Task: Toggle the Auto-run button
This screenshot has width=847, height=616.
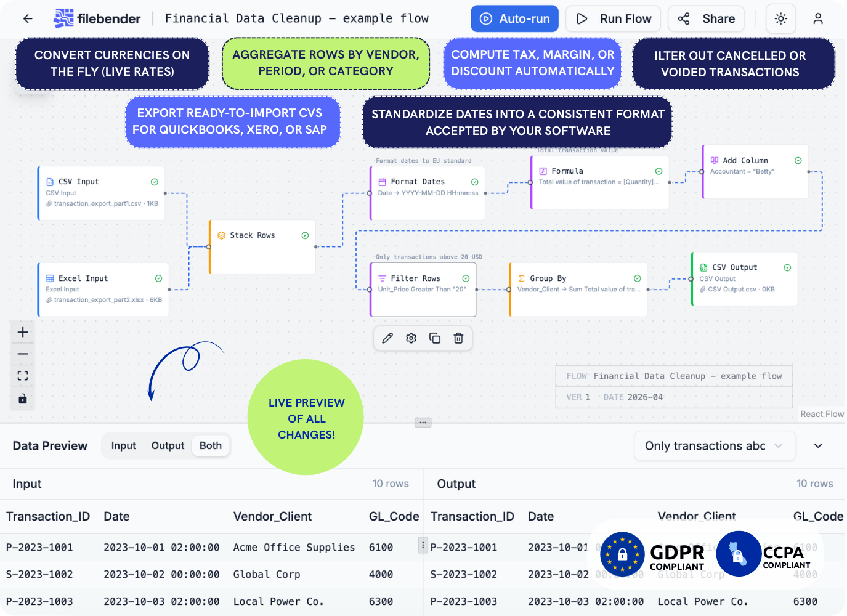Action: [x=514, y=18]
